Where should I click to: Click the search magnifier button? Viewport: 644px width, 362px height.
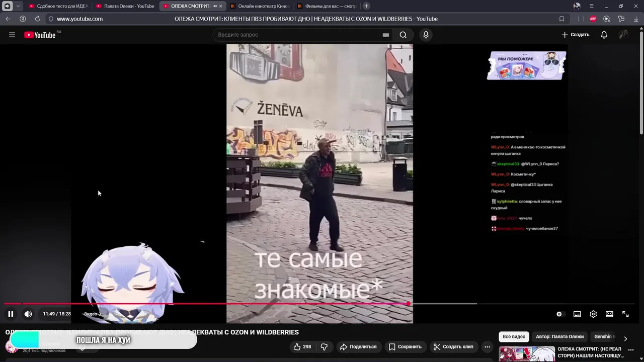(403, 35)
